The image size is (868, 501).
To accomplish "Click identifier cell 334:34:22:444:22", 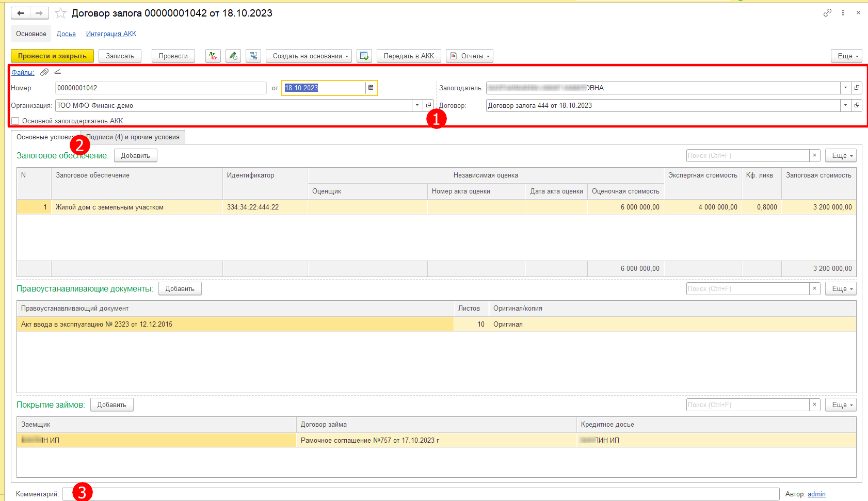I will (x=265, y=207).
